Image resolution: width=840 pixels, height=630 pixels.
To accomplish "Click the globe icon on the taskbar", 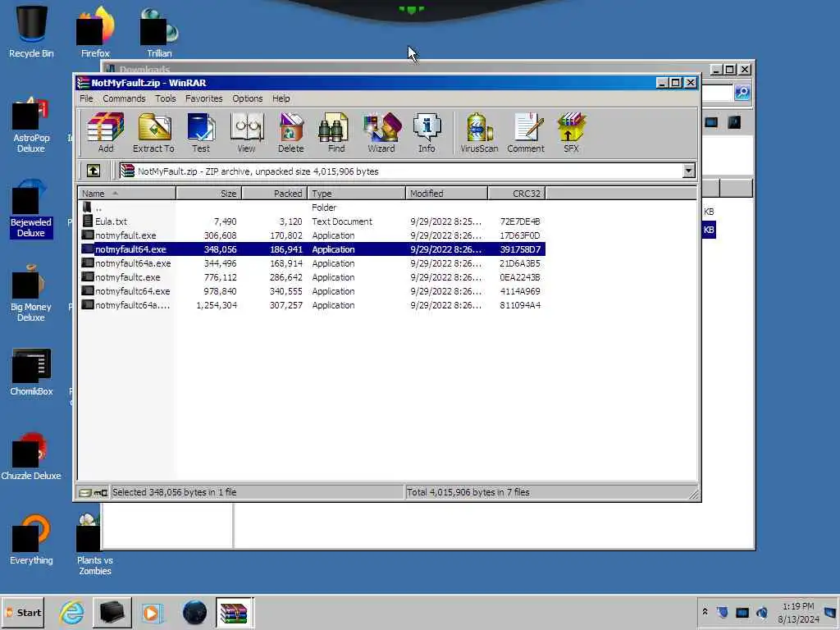I will pyautogui.click(x=194, y=612).
